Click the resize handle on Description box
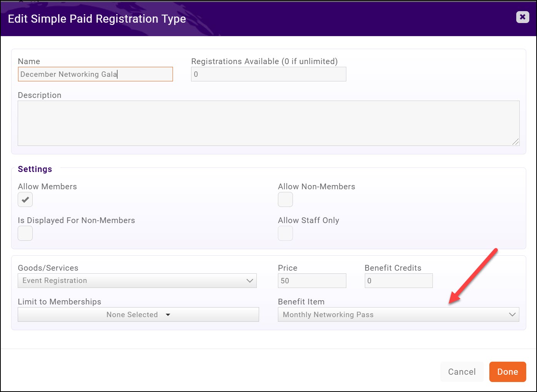Screen dimensions: 537x392 pyautogui.click(x=515, y=142)
